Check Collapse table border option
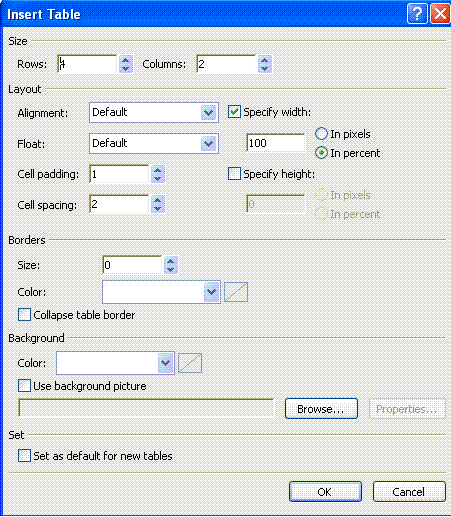This screenshot has width=451, height=517. [x=24, y=315]
